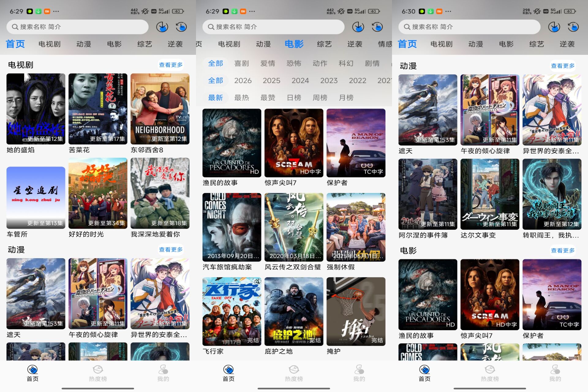Open watch history via the clock icon
The height and width of the screenshot is (392, 588).
pyautogui.click(x=181, y=27)
